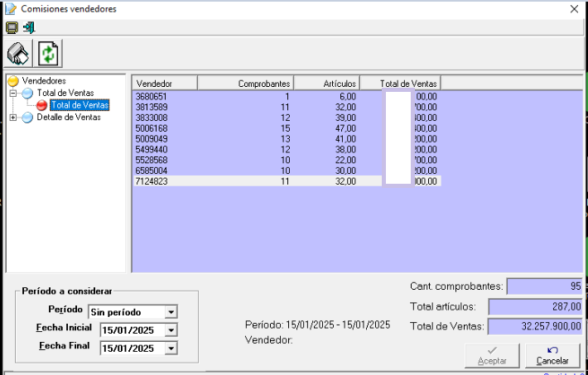Image resolution: width=588 pixels, height=375 pixels.
Task: Expand the Detalle de Ventas branch
Action: (x=13, y=118)
